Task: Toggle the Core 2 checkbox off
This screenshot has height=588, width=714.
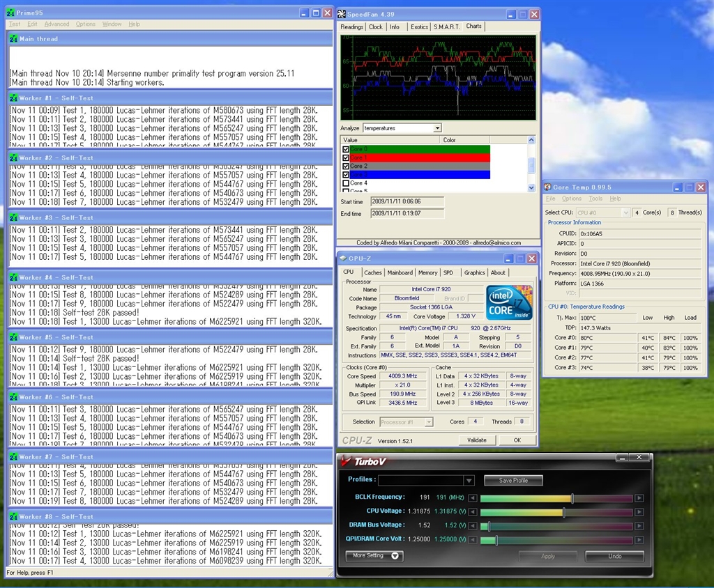Action: tap(346, 167)
